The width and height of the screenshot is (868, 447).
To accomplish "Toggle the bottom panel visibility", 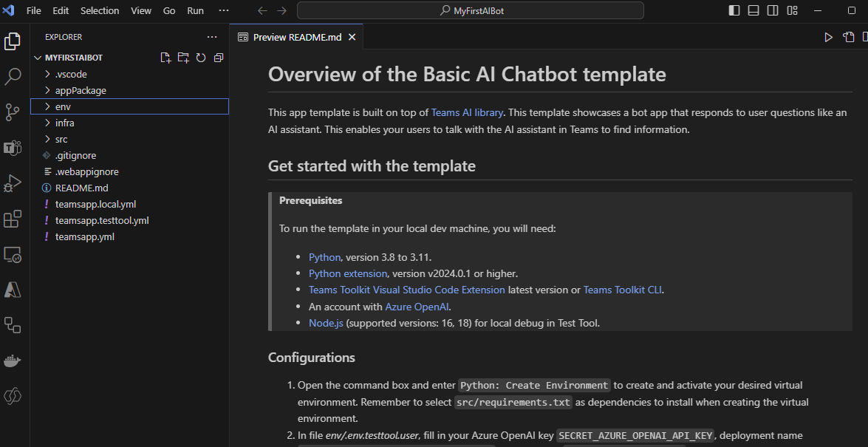I will (x=753, y=10).
